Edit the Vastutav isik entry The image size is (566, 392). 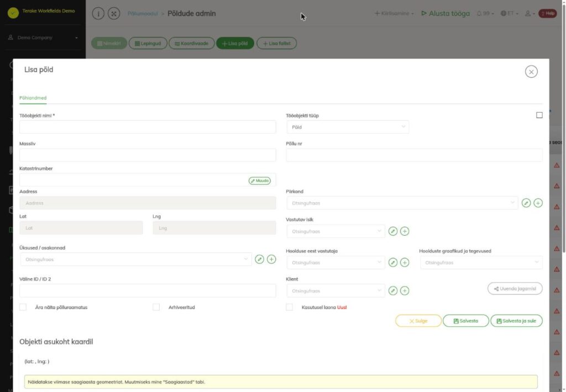393,231
